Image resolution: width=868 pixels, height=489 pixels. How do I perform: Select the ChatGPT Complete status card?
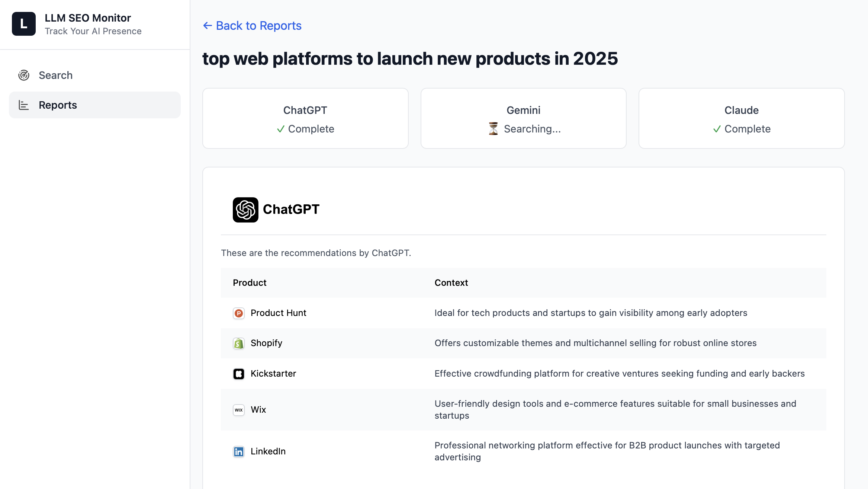pos(305,118)
